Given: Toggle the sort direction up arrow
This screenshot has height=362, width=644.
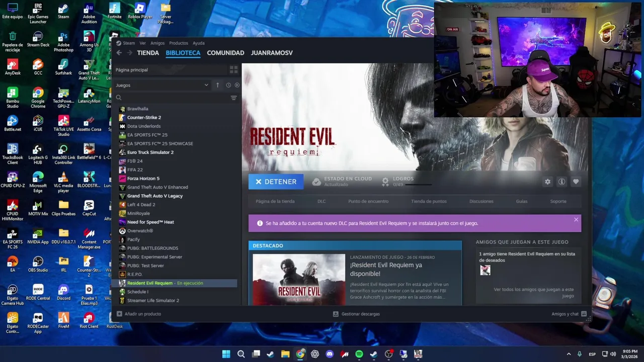Looking at the screenshot, I should (x=217, y=85).
